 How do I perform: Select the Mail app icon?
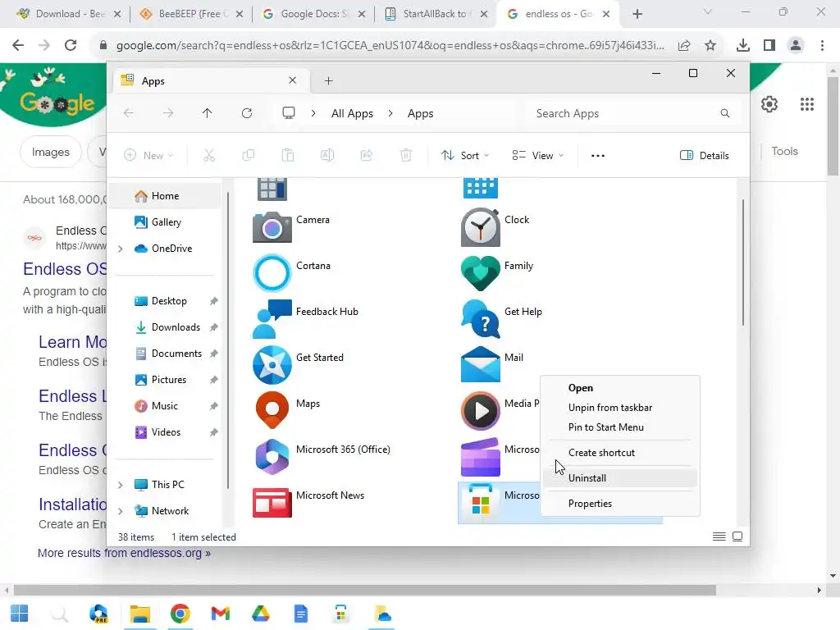tap(481, 365)
